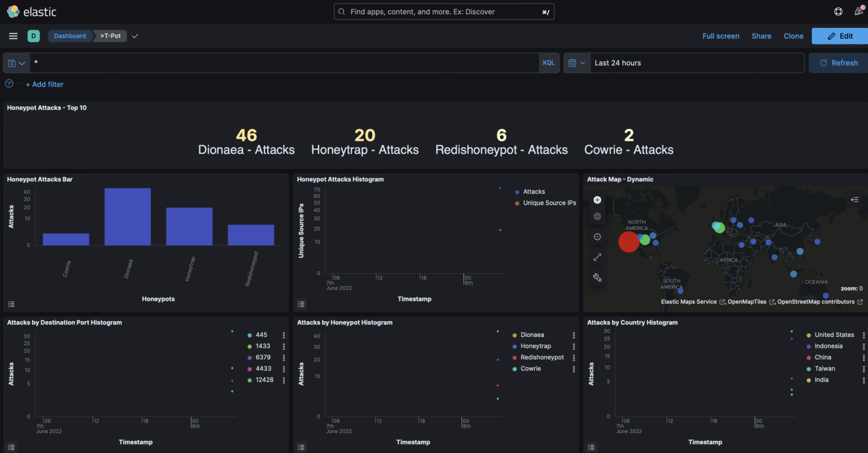Screen dimensions: 868x453
Task: Open the newsfeed notifications icon
Action: (x=858, y=12)
